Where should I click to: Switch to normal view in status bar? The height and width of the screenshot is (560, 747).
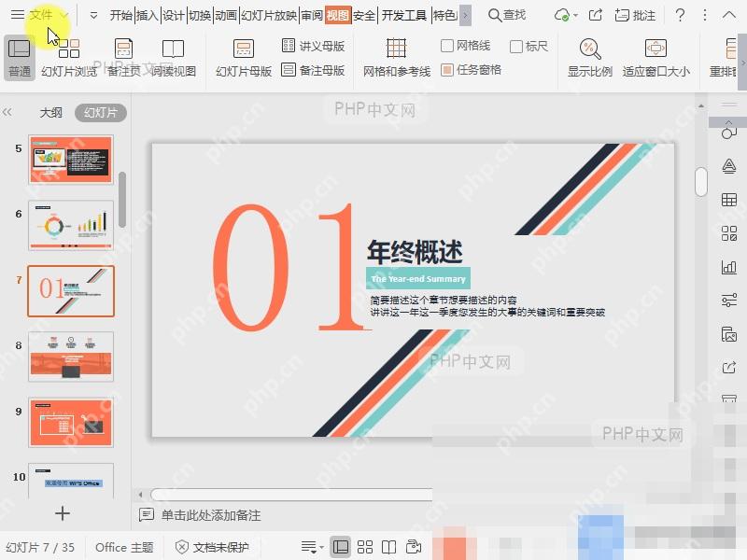tap(341, 547)
